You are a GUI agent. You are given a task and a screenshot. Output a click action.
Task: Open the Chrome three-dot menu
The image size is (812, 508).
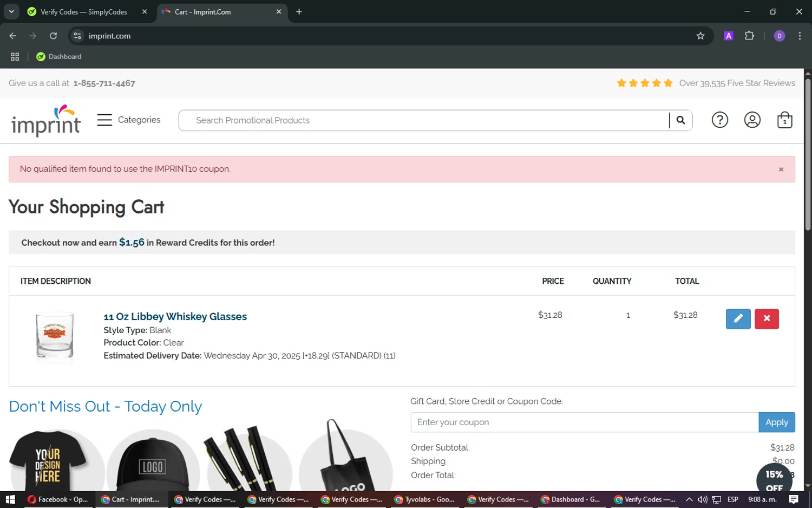point(800,36)
